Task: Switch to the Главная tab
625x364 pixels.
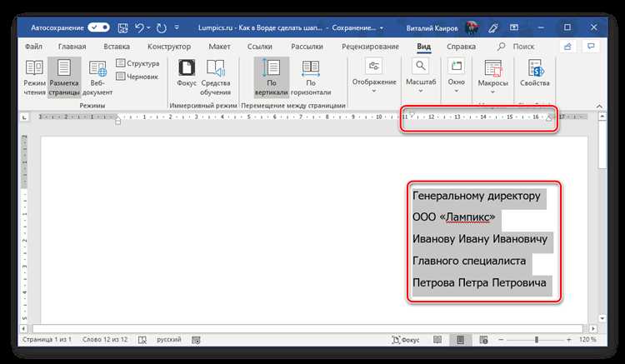Action: pos(72,47)
